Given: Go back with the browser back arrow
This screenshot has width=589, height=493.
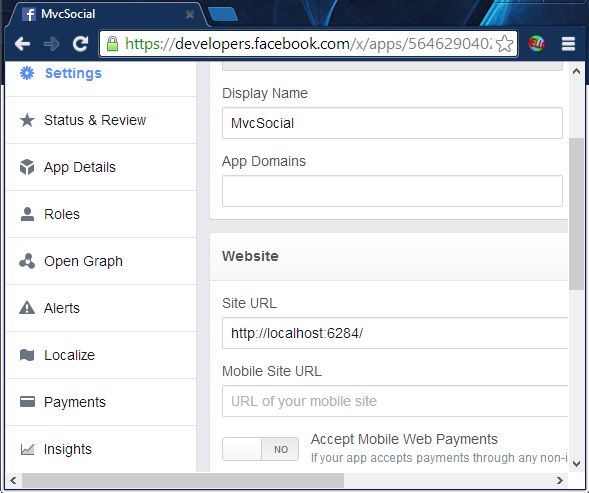Looking at the screenshot, I should (23, 44).
